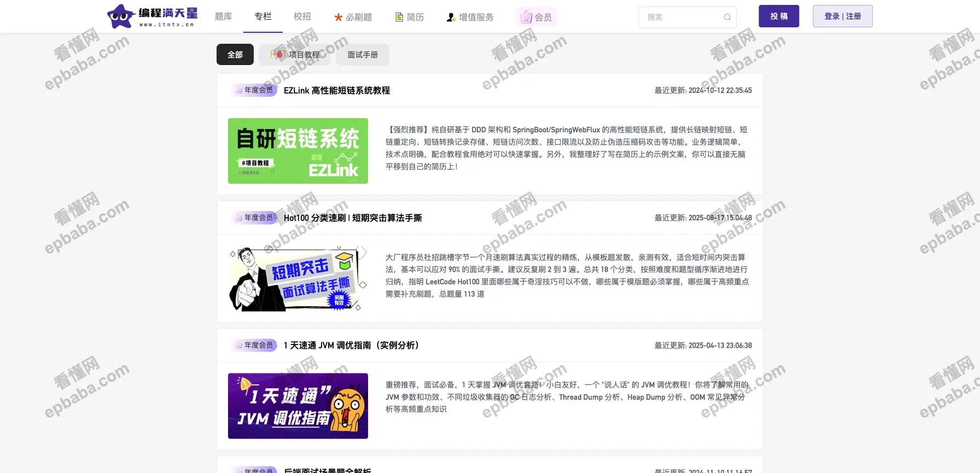The height and width of the screenshot is (473, 980).
Task: Click the 登录 | 注册 button
Action: 843,16
